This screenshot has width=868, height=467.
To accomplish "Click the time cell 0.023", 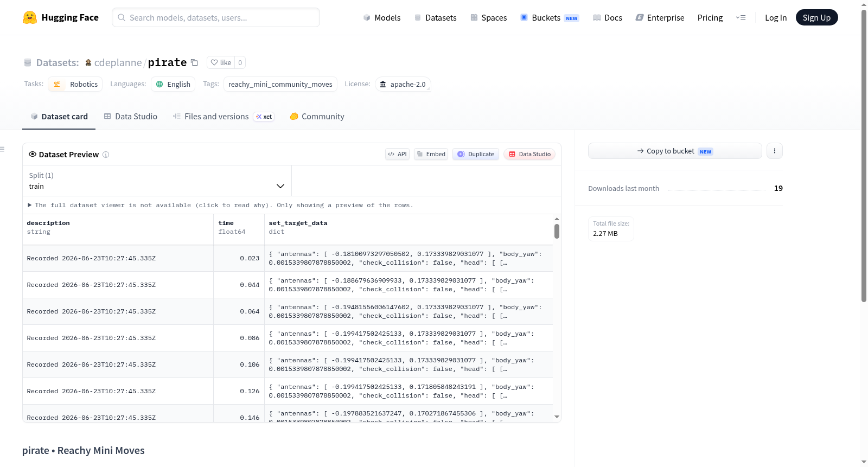I will pyautogui.click(x=239, y=258).
